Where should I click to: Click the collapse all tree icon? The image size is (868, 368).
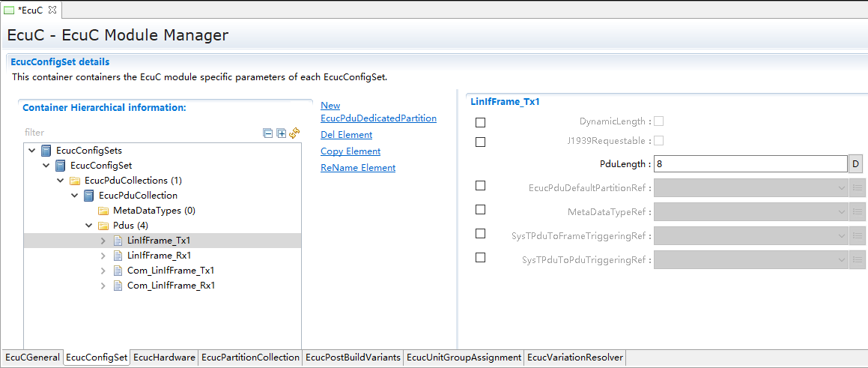click(268, 133)
